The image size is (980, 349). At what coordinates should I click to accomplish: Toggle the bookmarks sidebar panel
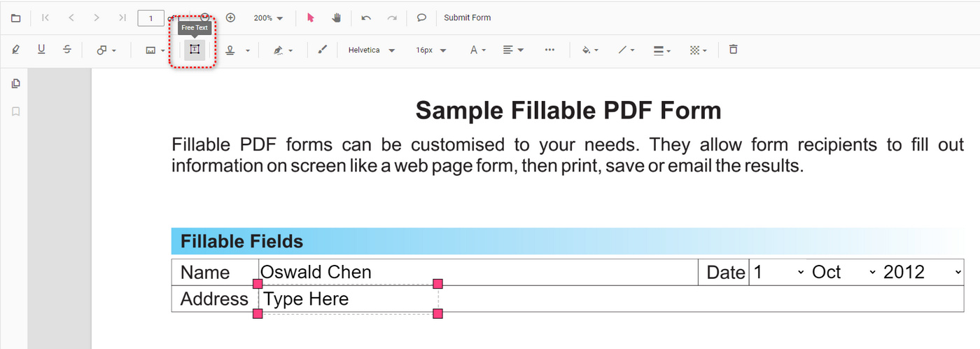click(16, 111)
